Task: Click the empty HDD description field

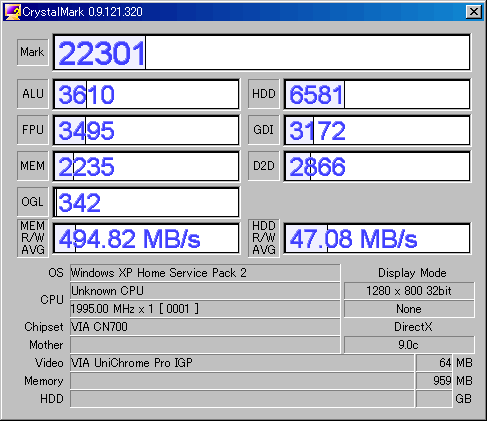Action: tap(242, 399)
